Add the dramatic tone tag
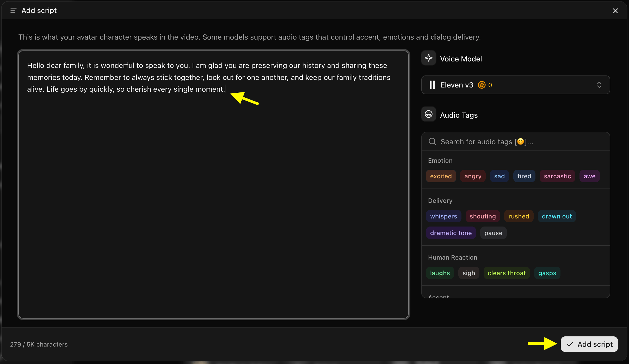 [451, 233]
